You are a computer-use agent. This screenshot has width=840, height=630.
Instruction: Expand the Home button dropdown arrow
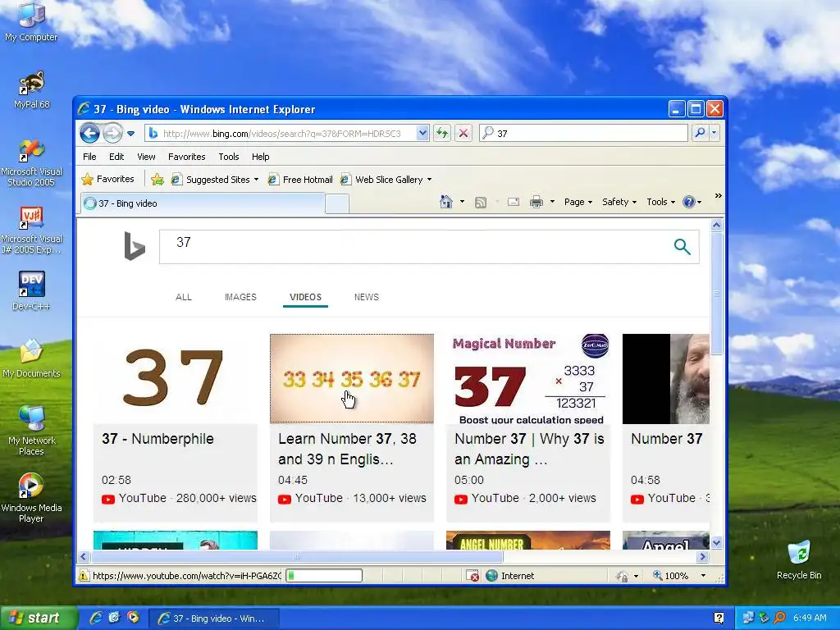(463, 202)
